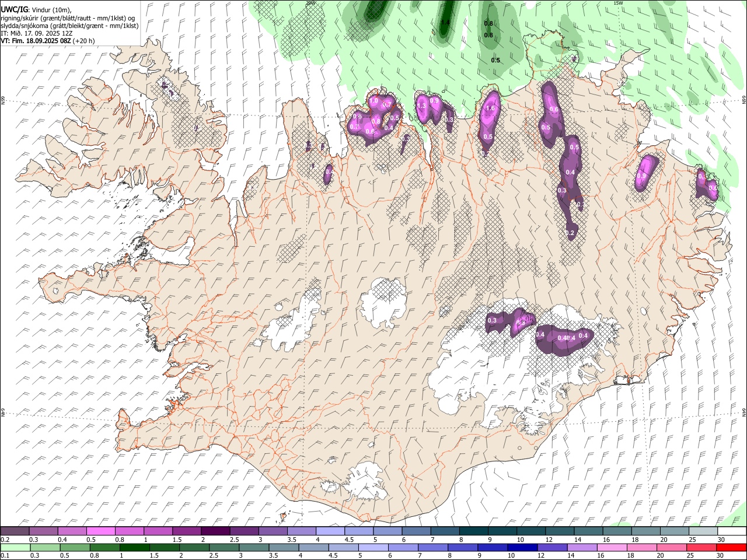This screenshot has width=747, height=560.
Task: Click the 'UWC/IG: Vindur (10m)' title text
Action: click(x=36, y=9)
